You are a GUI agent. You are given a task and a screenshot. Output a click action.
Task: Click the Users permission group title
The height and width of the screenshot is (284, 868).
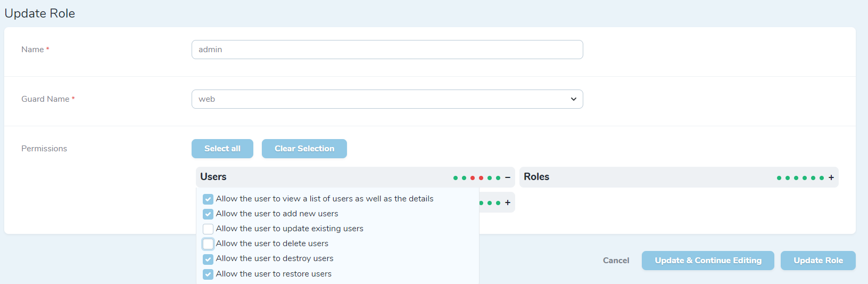(x=213, y=177)
